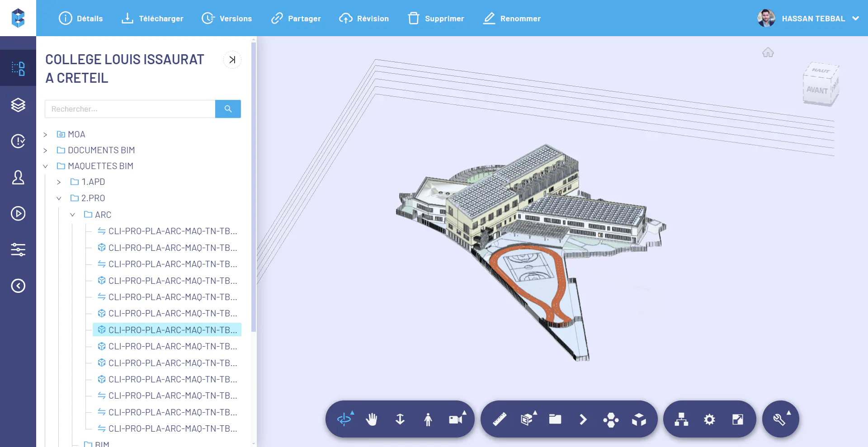The width and height of the screenshot is (868, 447).
Task: Expand the 1.APD folder
Action: pyautogui.click(x=59, y=182)
